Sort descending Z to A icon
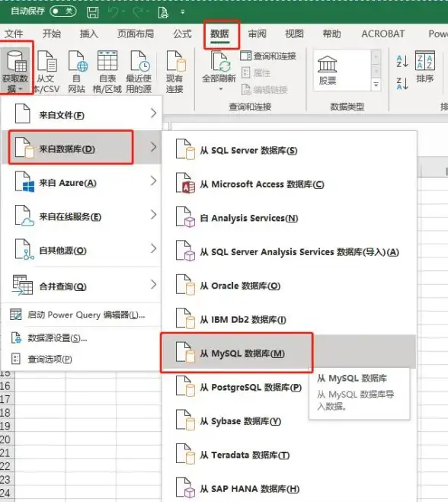This screenshot has height=502, width=448. tap(402, 84)
